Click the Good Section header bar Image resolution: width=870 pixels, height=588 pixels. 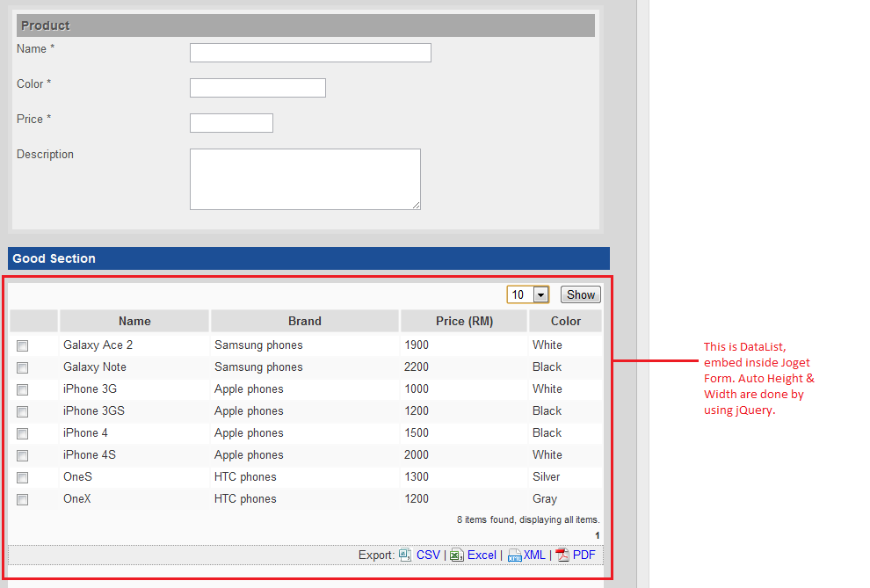coord(308,258)
